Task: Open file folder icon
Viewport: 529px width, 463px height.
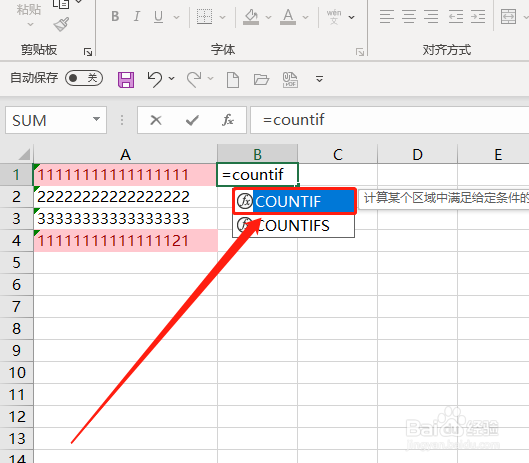Action: pos(261,80)
